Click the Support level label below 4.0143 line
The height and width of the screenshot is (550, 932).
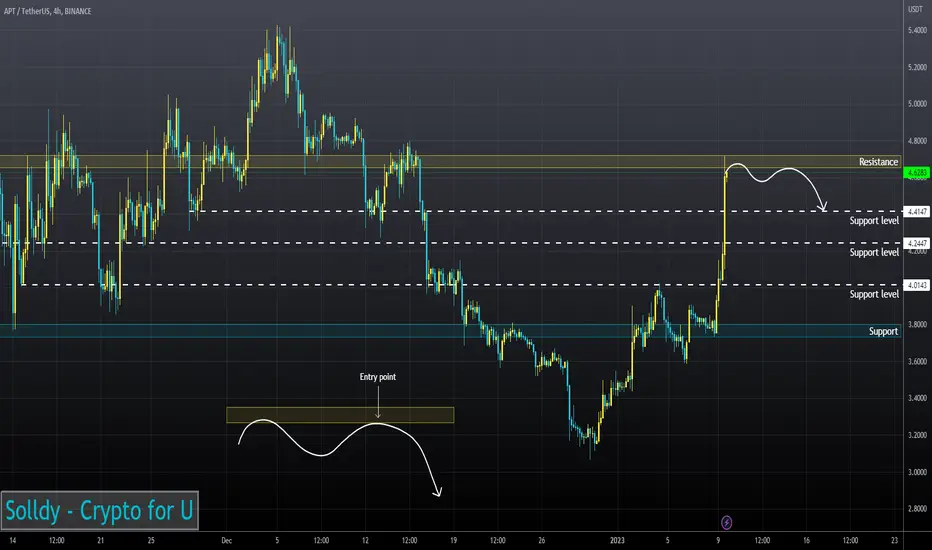pos(874,294)
